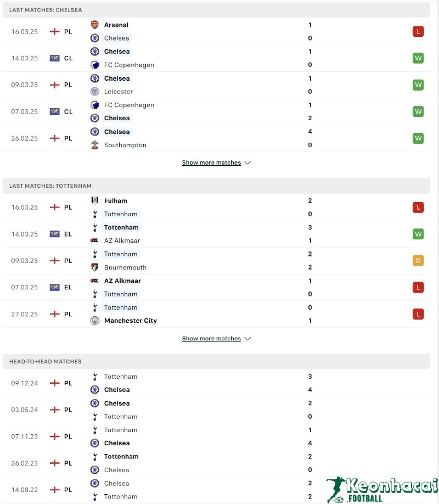439x504 pixels.
Task: Click the chevron arrow after Show more matches
Action: pyautogui.click(x=248, y=163)
